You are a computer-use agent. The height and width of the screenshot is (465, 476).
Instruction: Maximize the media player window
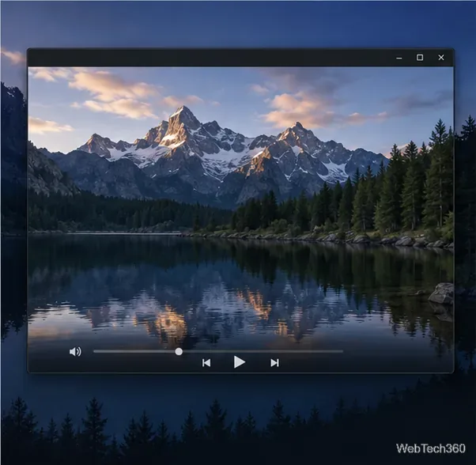420,58
